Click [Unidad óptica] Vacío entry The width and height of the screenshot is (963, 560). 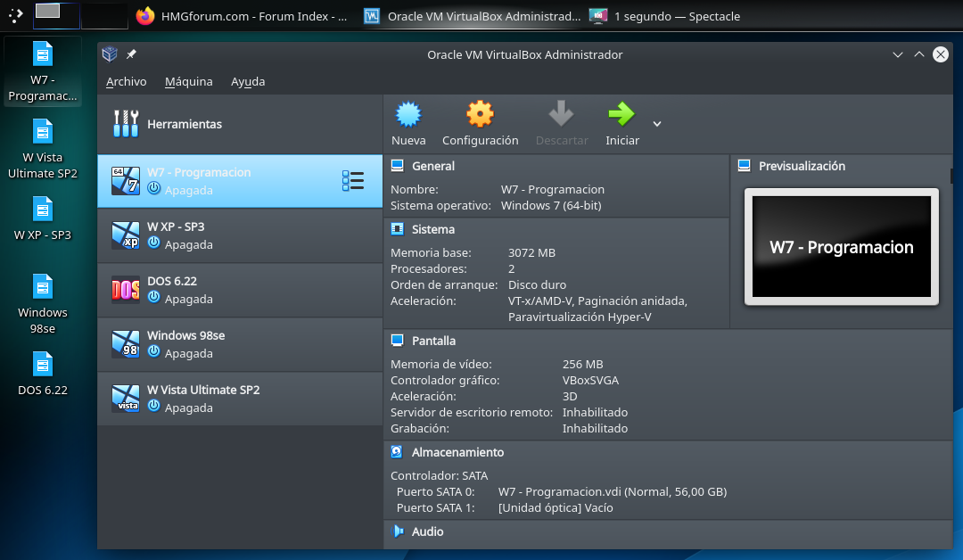coord(556,507)
